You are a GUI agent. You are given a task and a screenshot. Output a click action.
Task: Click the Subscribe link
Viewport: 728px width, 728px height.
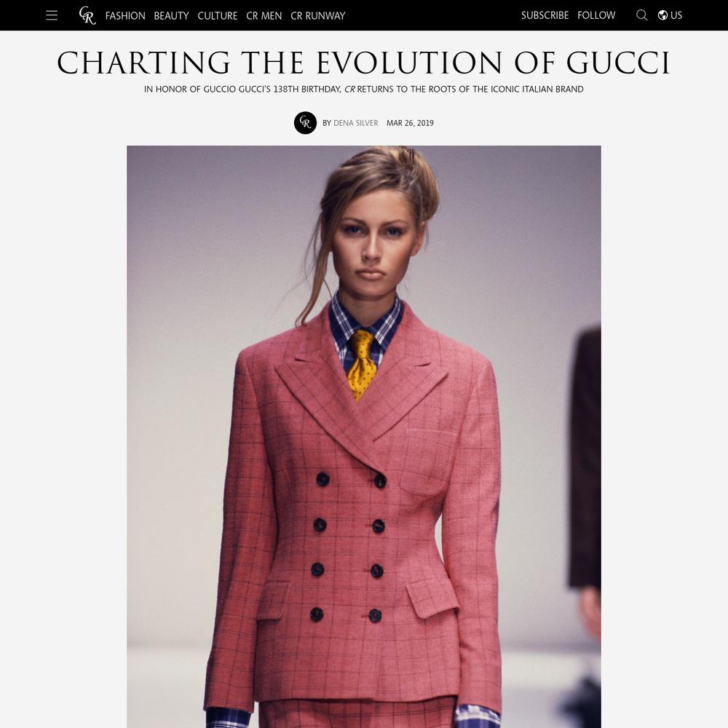545,15
